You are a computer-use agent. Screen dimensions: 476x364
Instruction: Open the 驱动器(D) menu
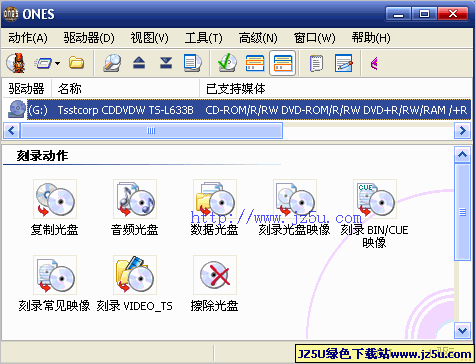click(x=89, y=38)
